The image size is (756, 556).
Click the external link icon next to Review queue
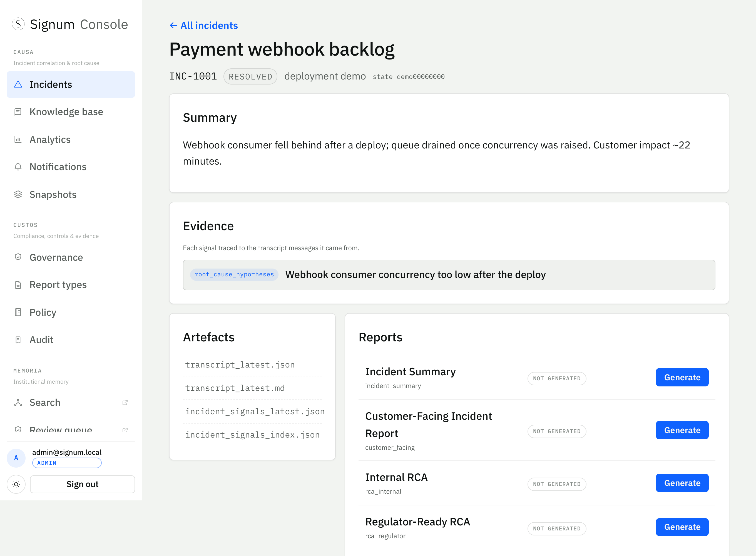(125, 430)
